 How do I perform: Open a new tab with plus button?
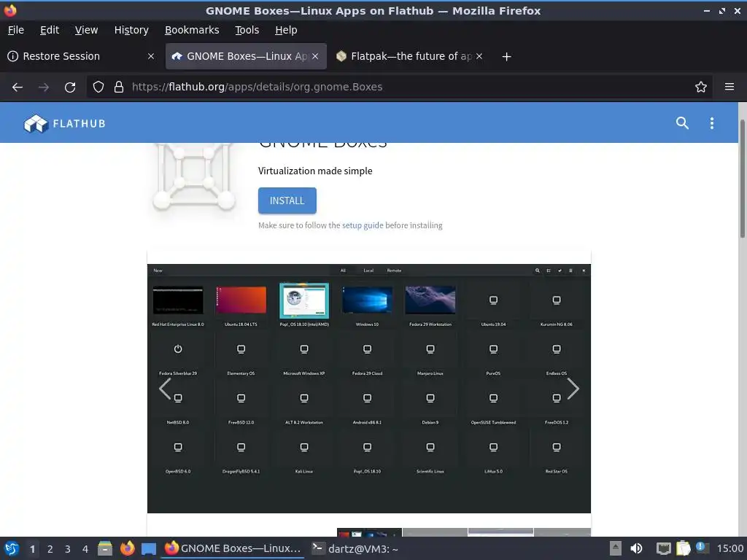tap(506, 57)
